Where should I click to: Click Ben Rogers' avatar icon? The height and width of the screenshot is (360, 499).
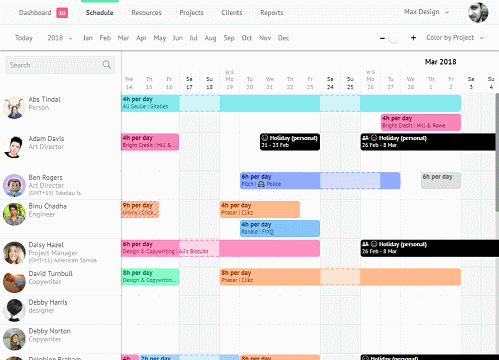pos(14,185)
